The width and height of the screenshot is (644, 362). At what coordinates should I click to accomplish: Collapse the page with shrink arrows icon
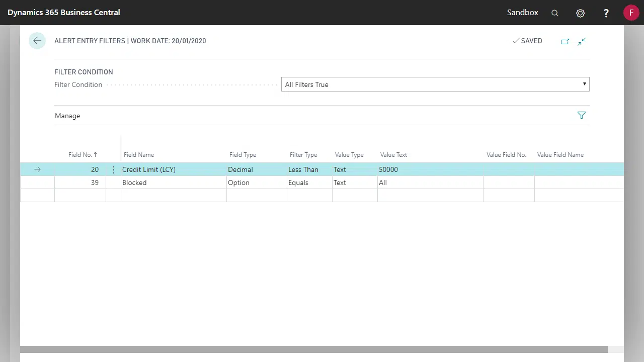click(x=582, y=41)
